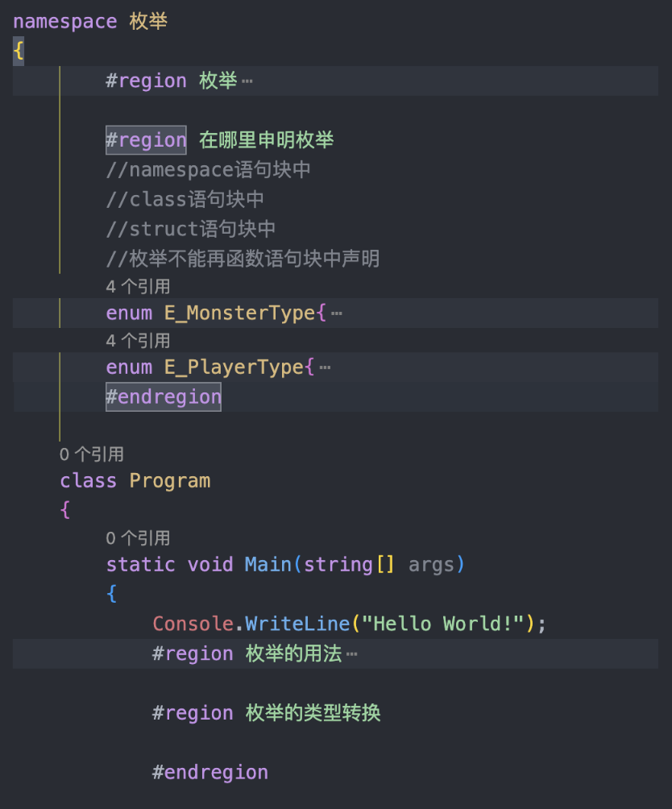The height and width of the screenshot is (809, 672).
Task: Expand folded 枚举的用法 region ellipsis
Action: 352,653
